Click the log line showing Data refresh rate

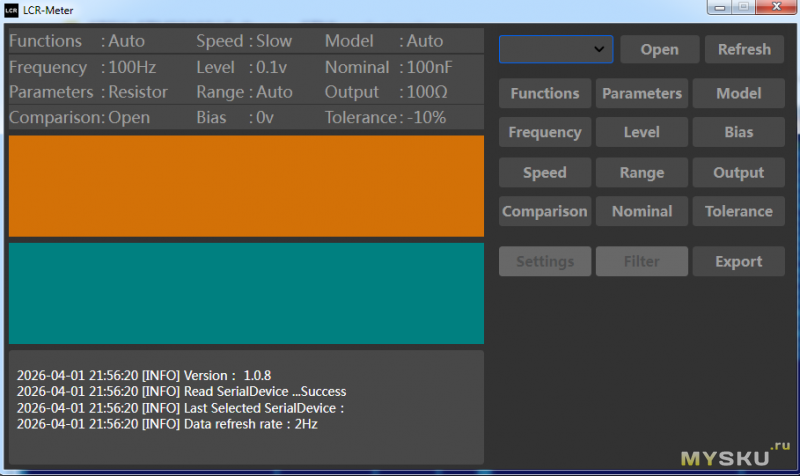click(167, 424)
